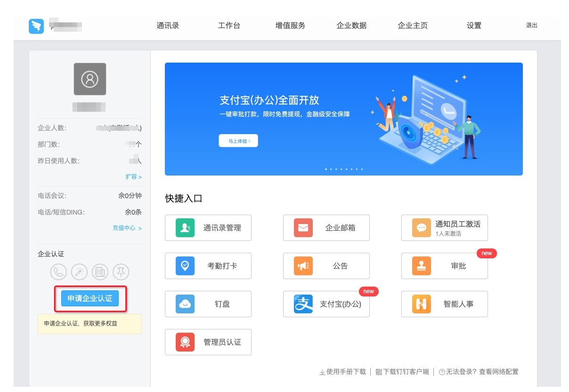Select the first banner carousel dot
The width and height of the screenshot is (569, 392).
coord(326,169)
